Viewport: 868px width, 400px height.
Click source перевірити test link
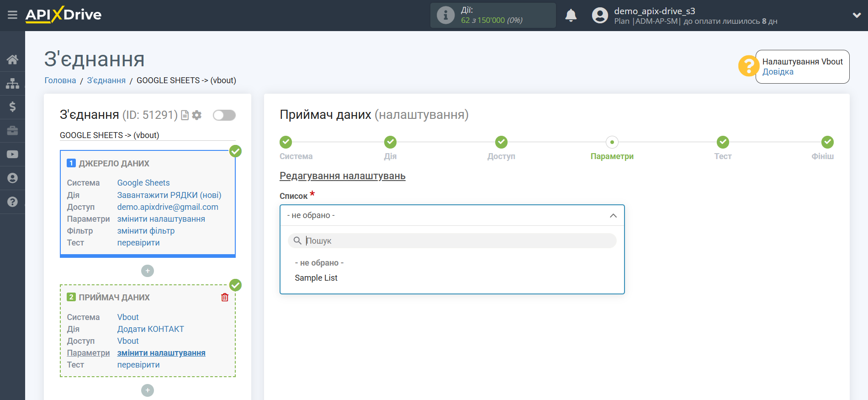[138, 243]
